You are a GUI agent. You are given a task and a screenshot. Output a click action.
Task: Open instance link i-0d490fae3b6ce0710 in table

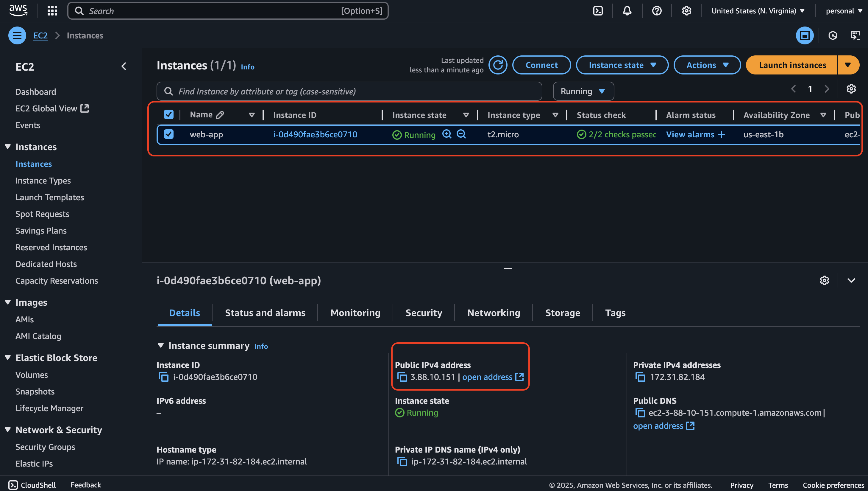(x=315, y=134)
